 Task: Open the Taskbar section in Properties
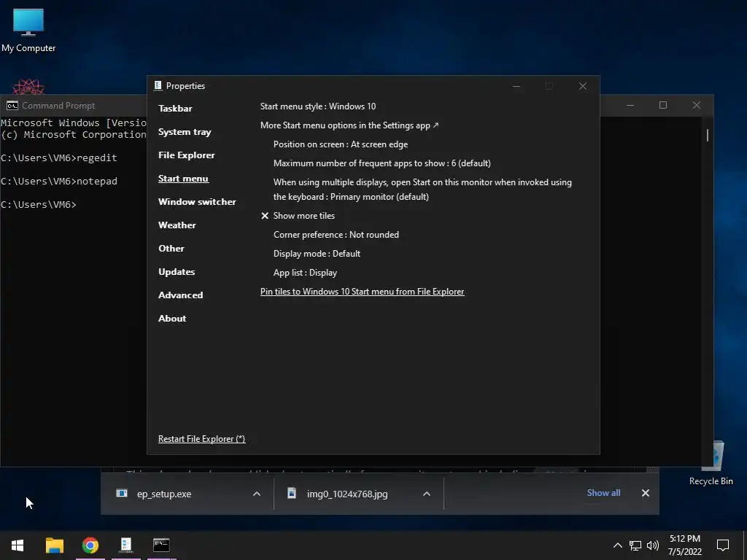coord(175,109)
